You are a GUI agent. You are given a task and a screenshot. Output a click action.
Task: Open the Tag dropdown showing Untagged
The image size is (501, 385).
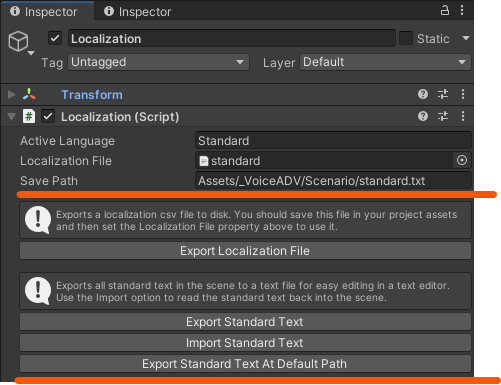coord(158,62)
